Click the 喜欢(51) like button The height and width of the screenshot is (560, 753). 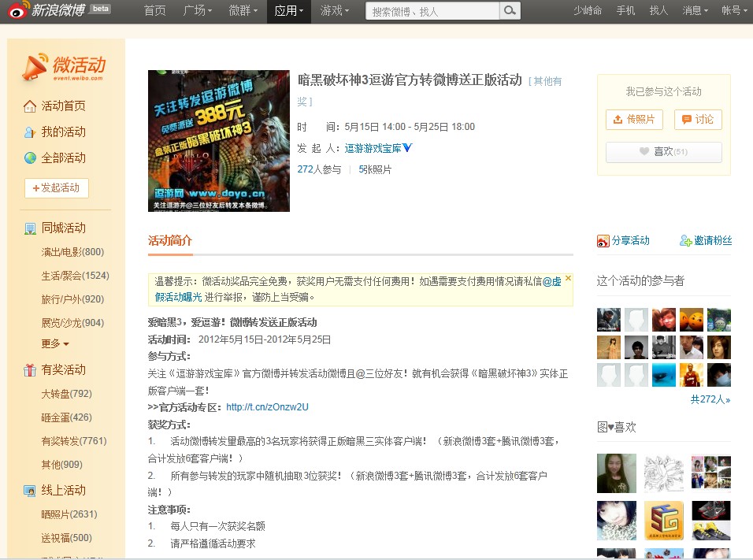coord(664,152)
